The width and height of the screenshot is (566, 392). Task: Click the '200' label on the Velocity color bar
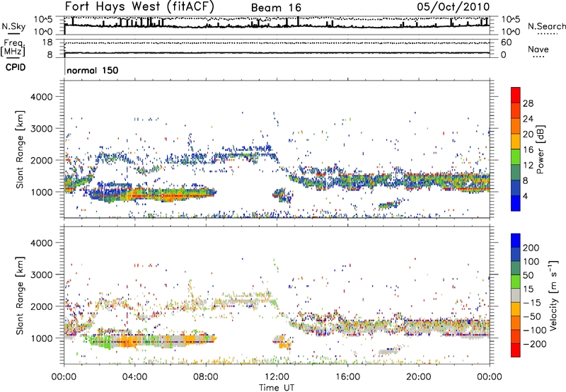531,248
